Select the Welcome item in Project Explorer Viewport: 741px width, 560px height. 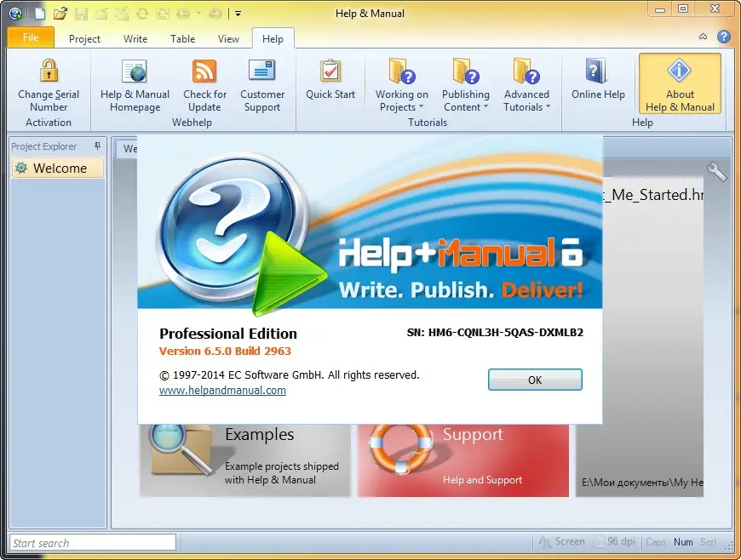coord(58,169)
